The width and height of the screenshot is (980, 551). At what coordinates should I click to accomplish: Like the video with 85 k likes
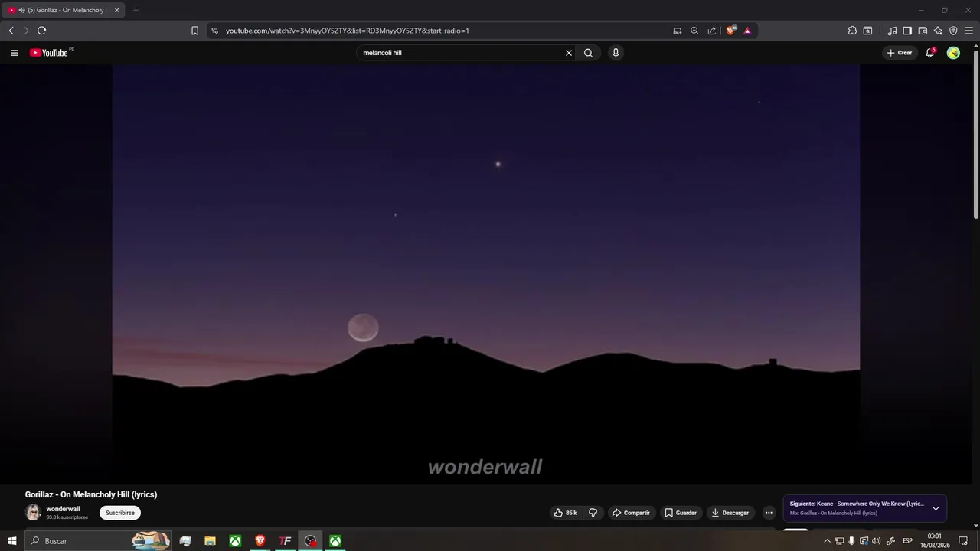[x=566, y=513]
